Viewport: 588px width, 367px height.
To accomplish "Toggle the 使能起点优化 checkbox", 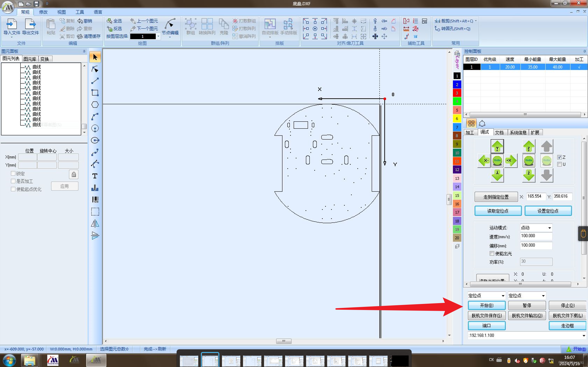I will (x=13, y=189).
